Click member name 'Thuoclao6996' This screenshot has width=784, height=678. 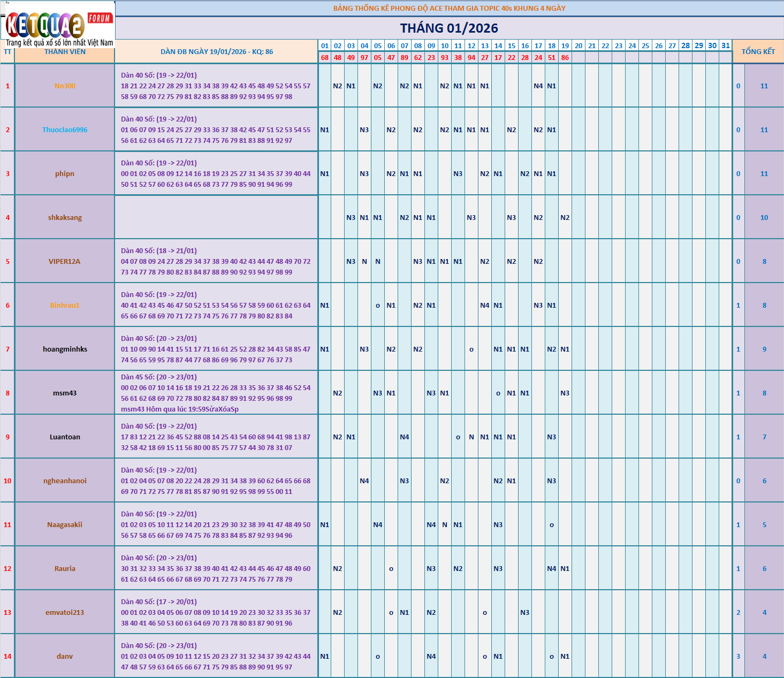coord(65,130)
